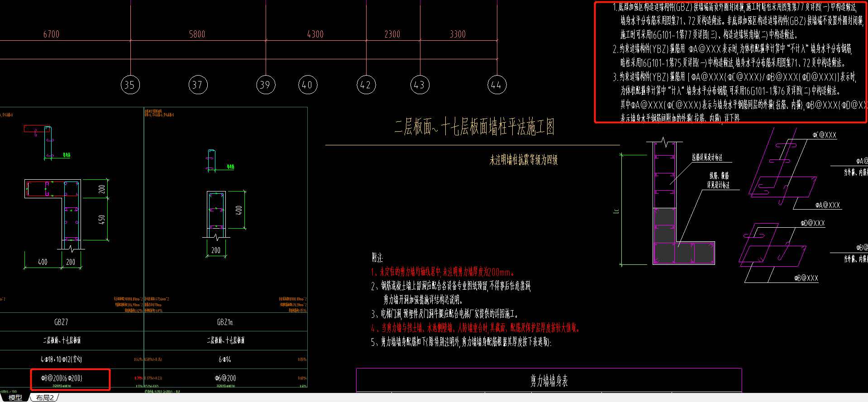Screen dimensions: 868x402
Task: Select the ΦC@XXX leader label
Action: pos(824,135)
